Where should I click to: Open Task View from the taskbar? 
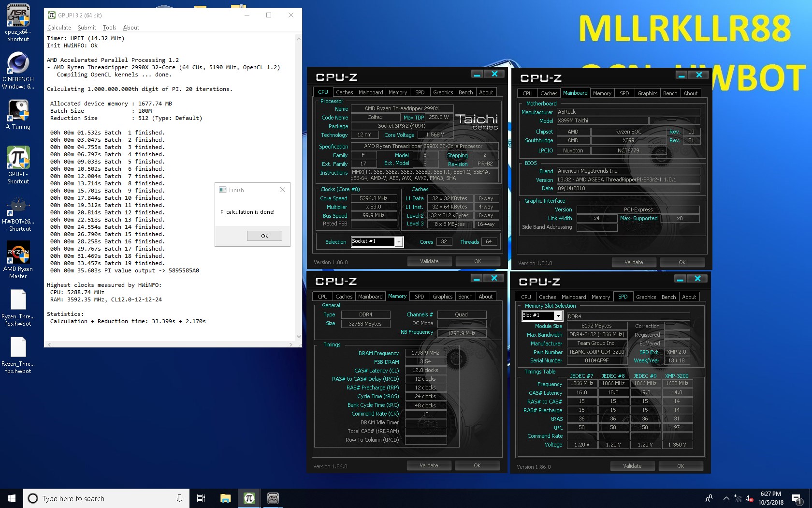point(201,498)
